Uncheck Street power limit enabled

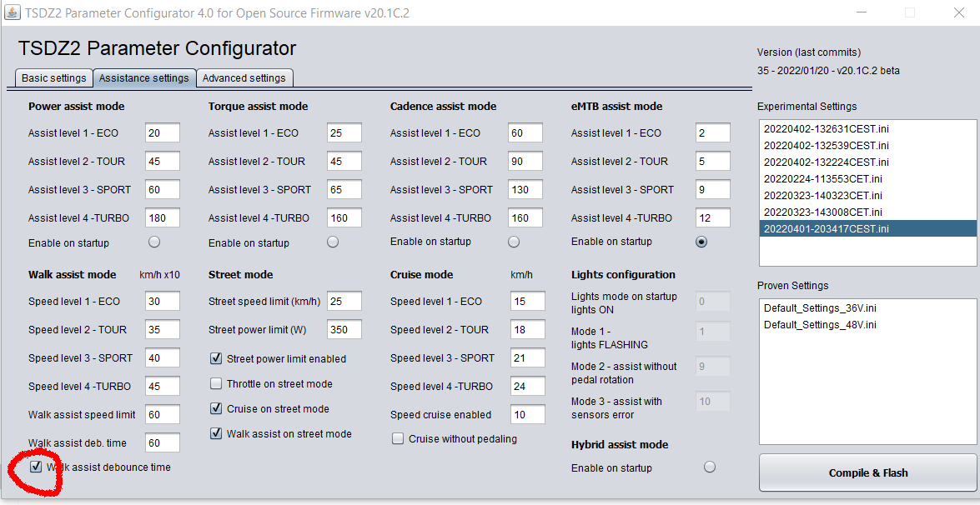pos(216,358)
